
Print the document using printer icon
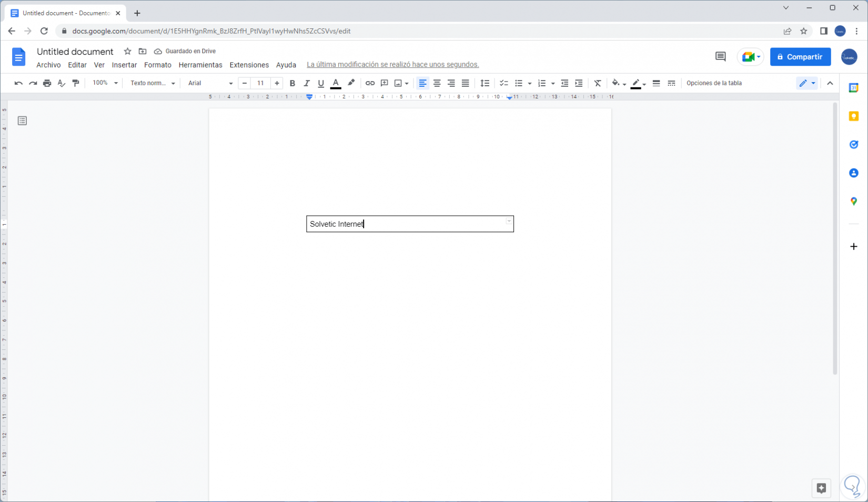[47, 83]
